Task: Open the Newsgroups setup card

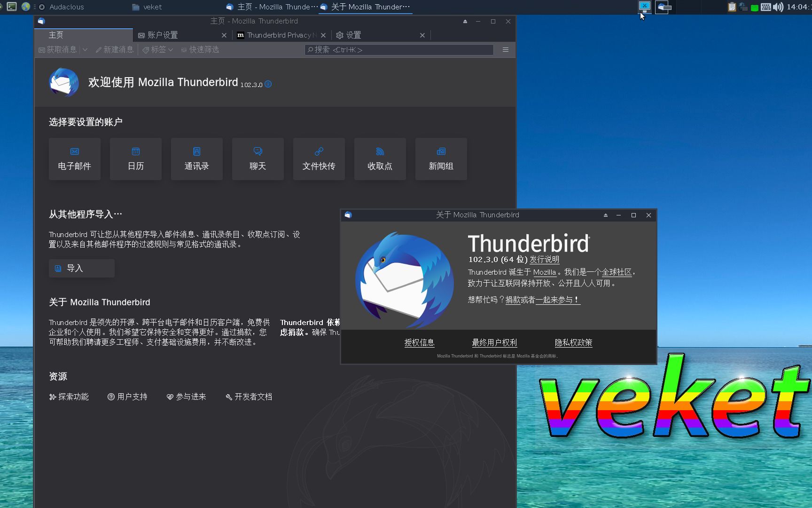Action: (441, 159)
